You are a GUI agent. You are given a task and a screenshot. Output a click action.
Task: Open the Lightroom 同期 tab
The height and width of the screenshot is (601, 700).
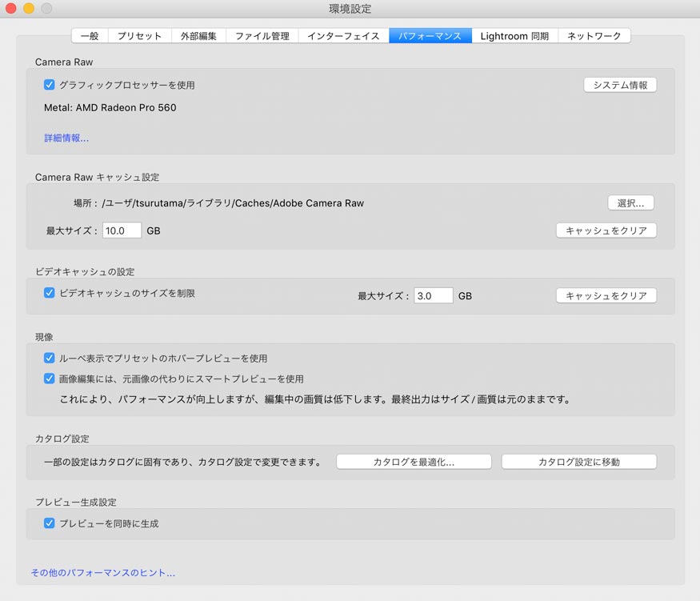point(514,35)
